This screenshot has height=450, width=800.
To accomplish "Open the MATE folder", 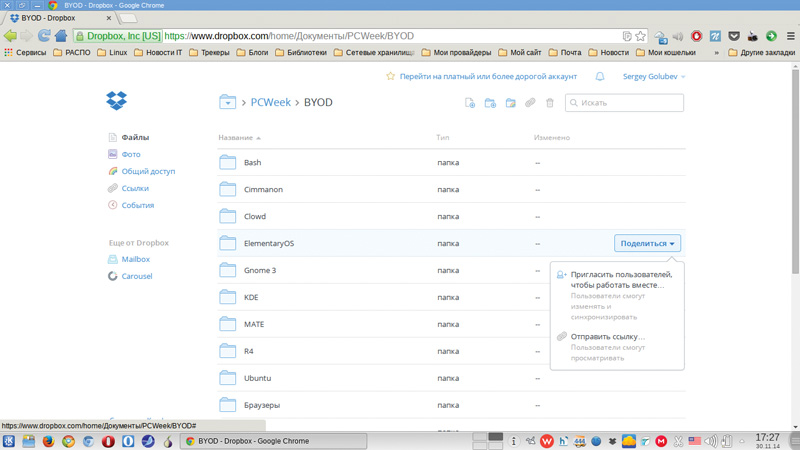I will pos(254,324).
